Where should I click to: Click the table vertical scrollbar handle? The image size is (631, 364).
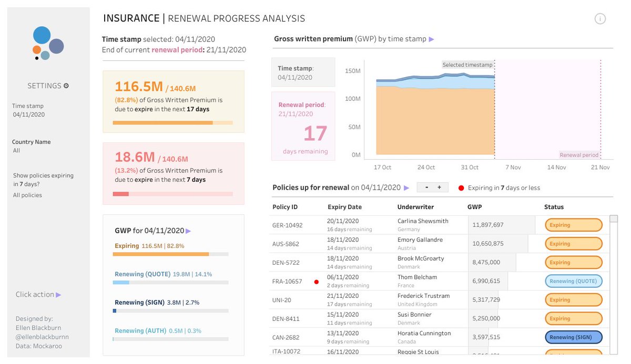coord(614,219)
